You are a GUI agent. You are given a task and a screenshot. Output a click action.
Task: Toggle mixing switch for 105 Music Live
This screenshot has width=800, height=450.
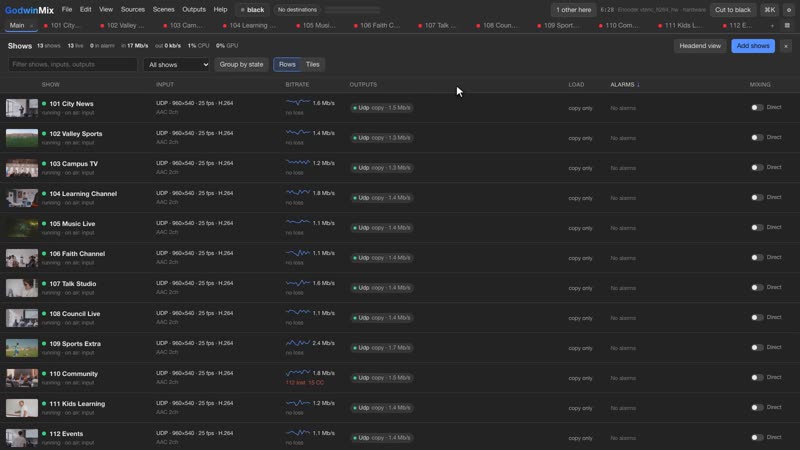click(x=757, y=228)
